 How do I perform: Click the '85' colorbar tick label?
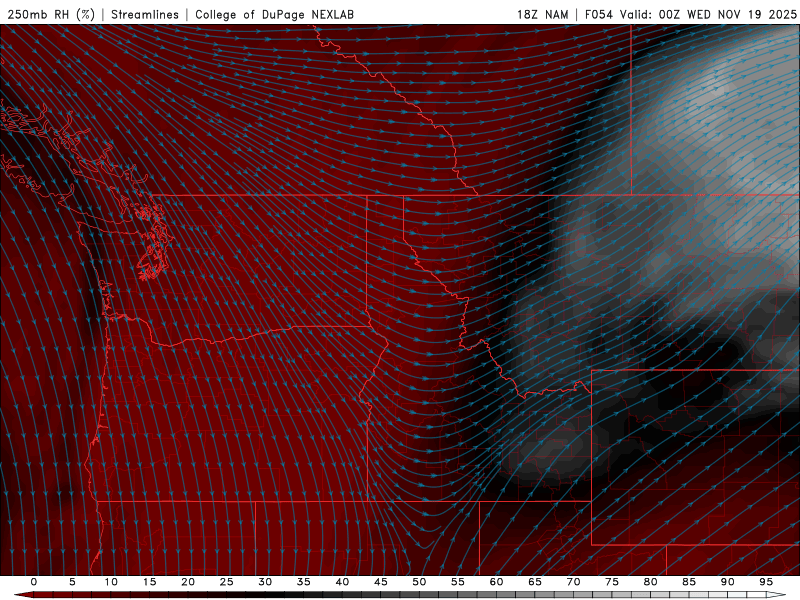(x=689, y=582)
